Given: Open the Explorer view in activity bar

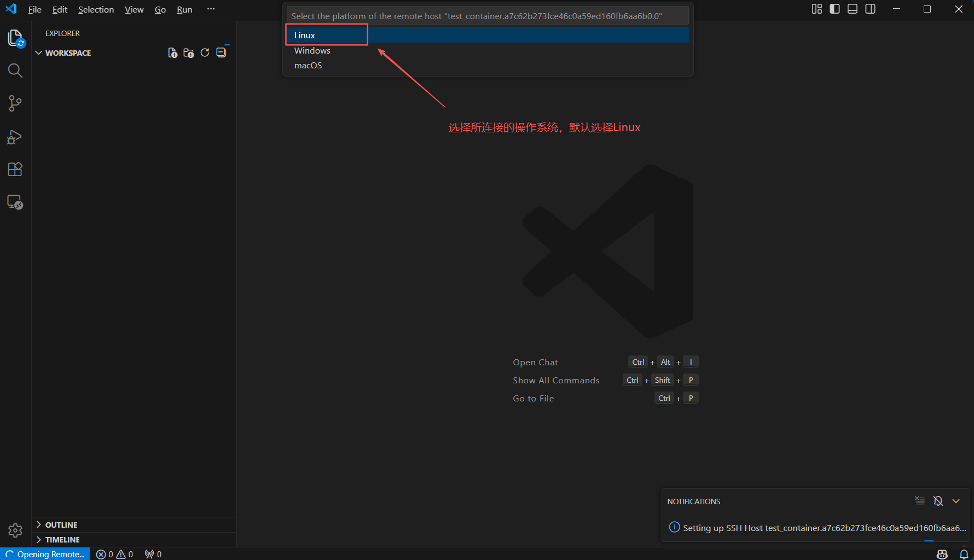Looking at the screenshot, I should click(15, 38).
